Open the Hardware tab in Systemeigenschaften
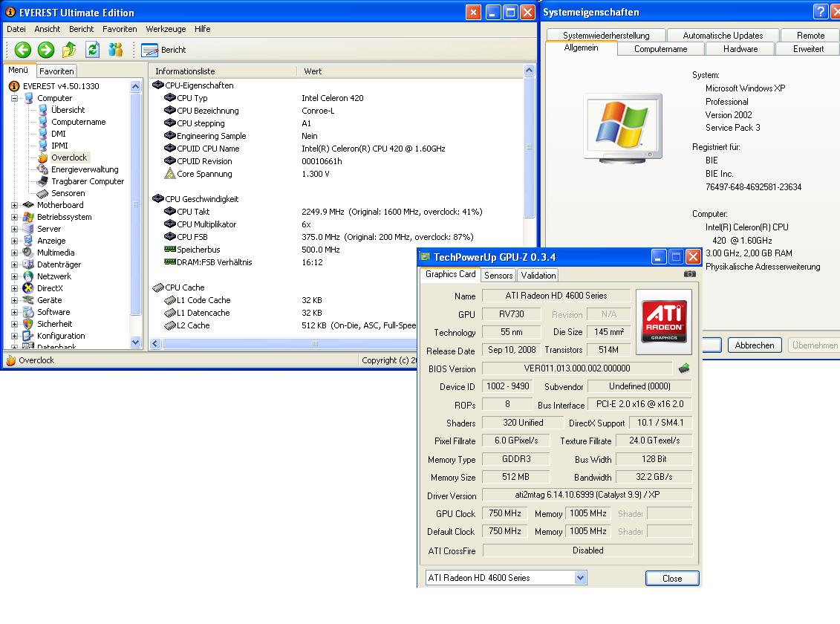 coord(740,49)
